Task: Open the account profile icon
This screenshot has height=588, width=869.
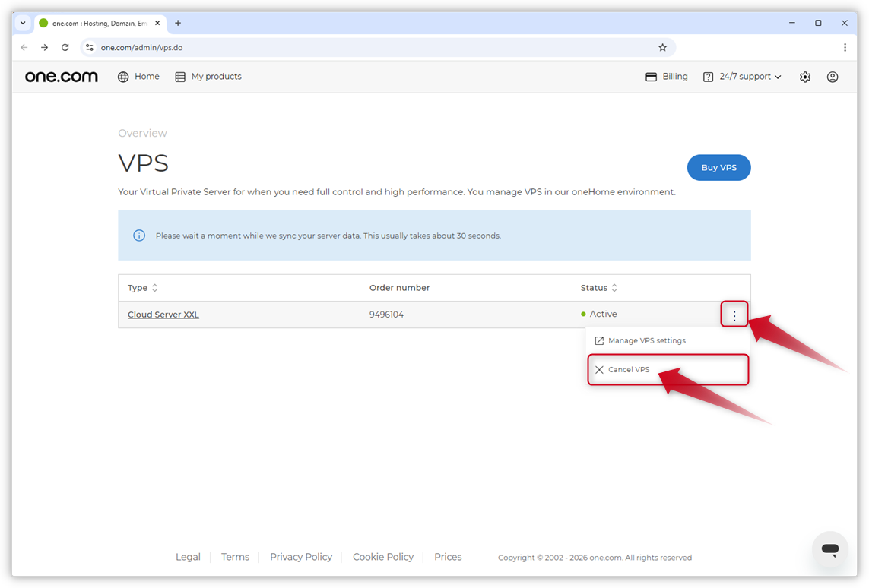Action: (x=832, y=76)
